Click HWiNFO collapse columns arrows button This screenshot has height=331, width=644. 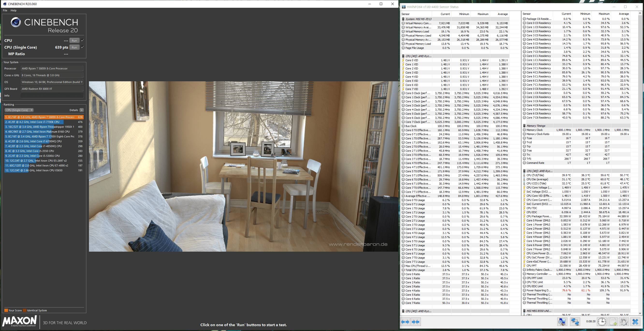tap(416, 322)
